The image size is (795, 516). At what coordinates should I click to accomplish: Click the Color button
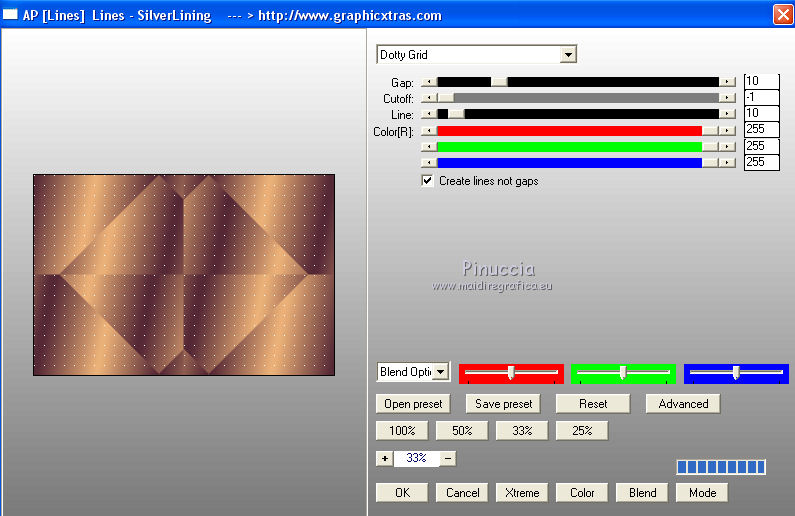click(582, 493)
